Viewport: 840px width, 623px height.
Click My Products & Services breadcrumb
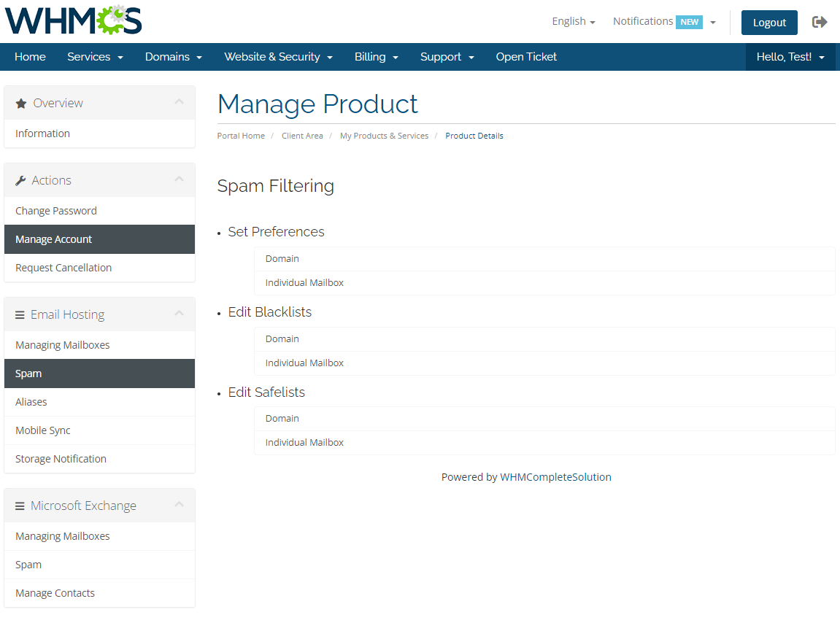click(x=384, y=136)
